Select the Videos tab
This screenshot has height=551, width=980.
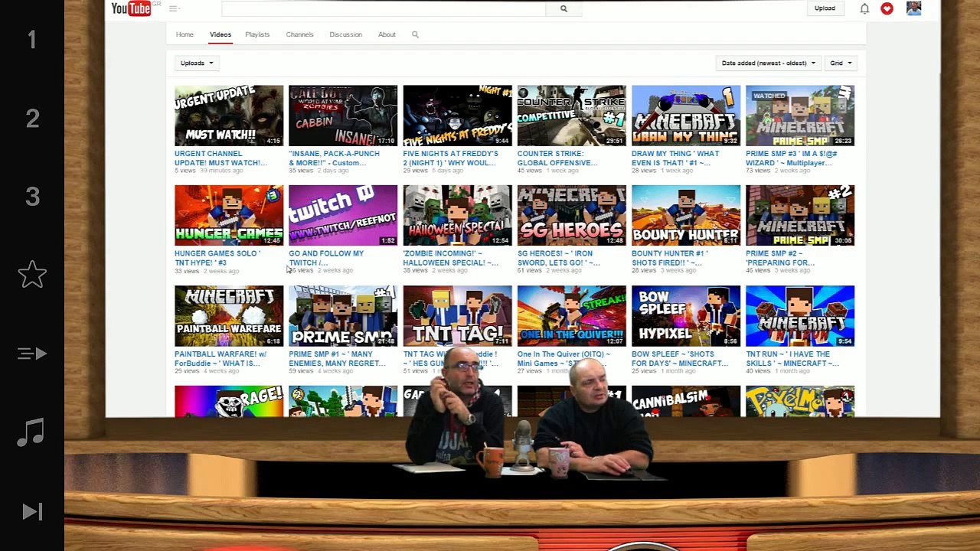[x=220, y=34]
